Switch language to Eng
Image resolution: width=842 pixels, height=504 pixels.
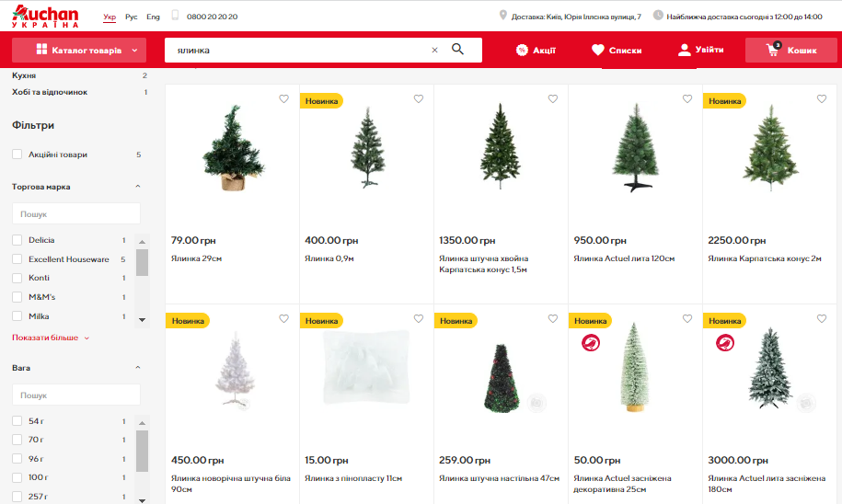[x=153, y=17]
